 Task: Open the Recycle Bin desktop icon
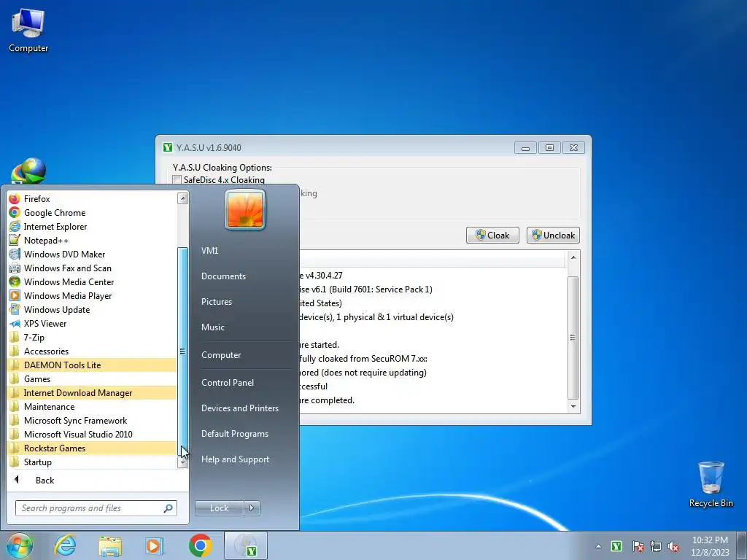pyautogui.click(x=711, y=484)
